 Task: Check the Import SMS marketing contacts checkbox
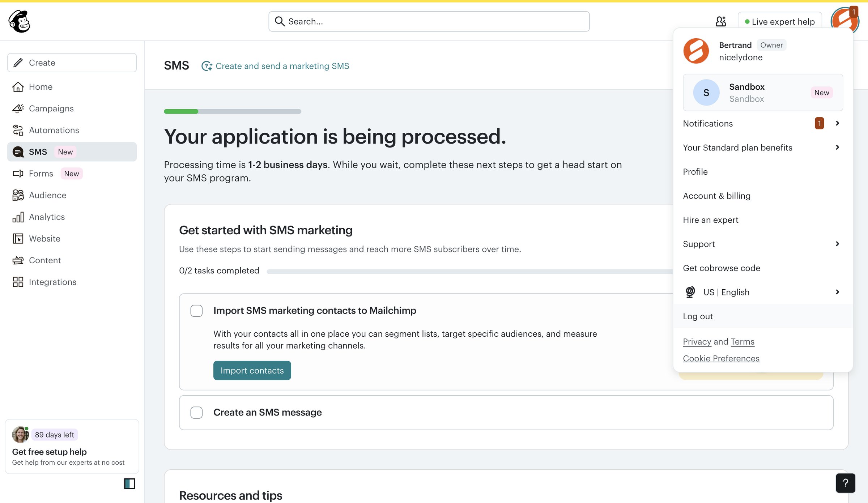196,311
